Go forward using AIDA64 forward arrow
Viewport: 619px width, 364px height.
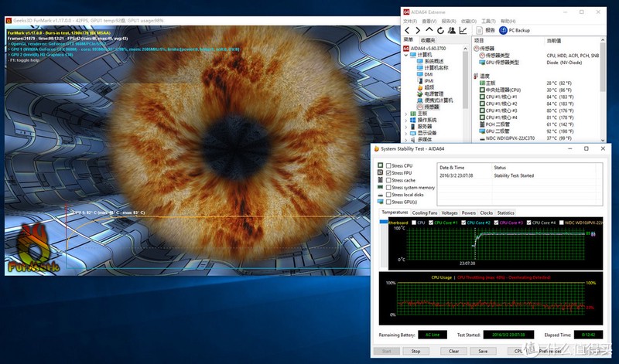point(418,30)
